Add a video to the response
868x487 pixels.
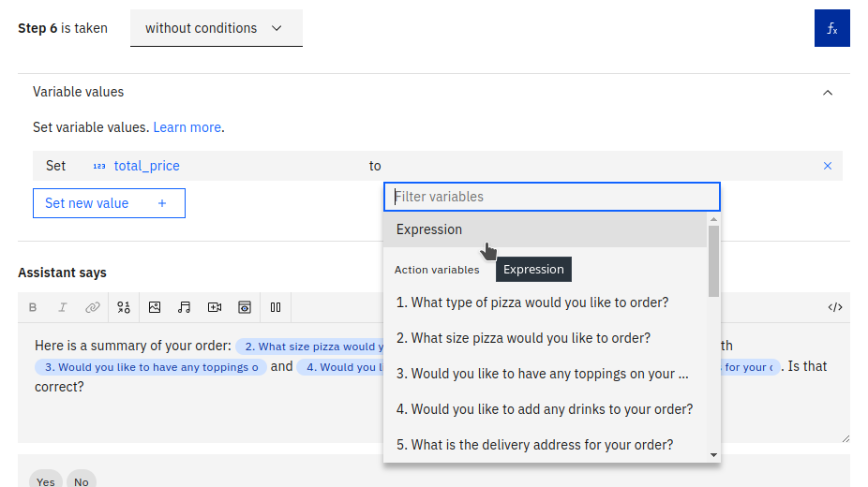coord(215,307)
